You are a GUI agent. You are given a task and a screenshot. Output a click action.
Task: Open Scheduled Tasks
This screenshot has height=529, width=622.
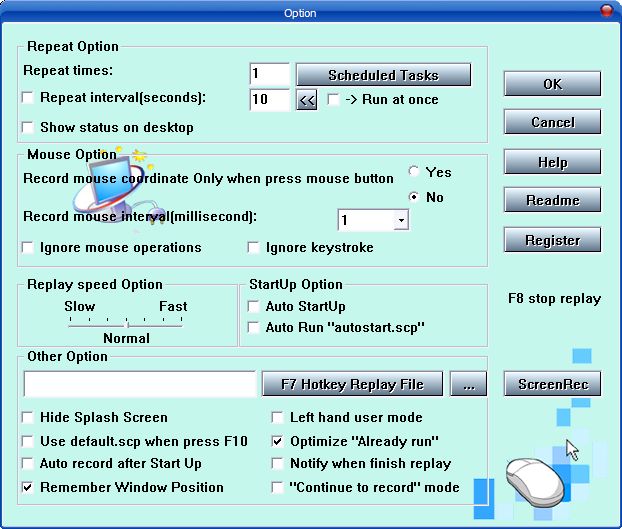[384, 75]
